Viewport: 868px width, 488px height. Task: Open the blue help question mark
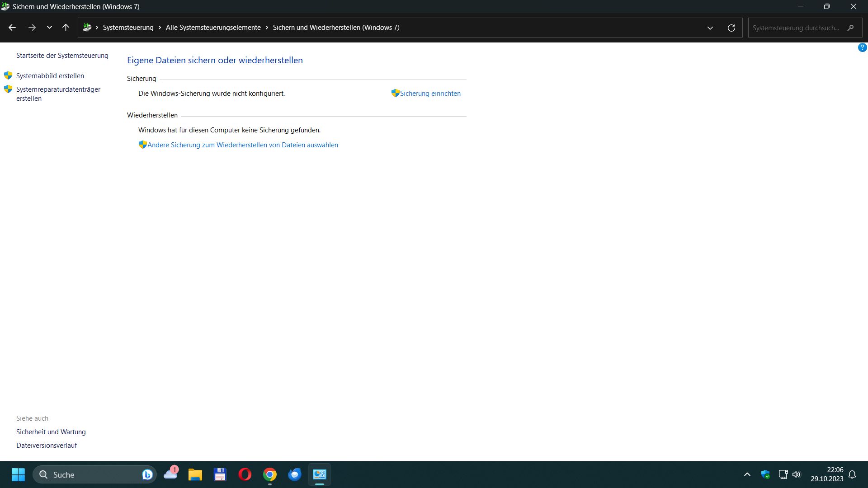pyautogui.click(x=862, y=47)
